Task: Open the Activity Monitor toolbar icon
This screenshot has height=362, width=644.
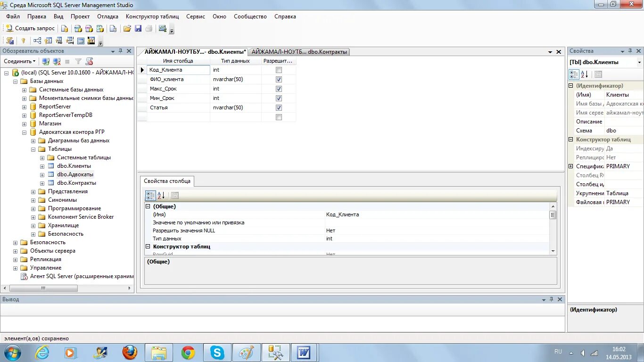Action: pyautogui.click(x=163, y=28)
